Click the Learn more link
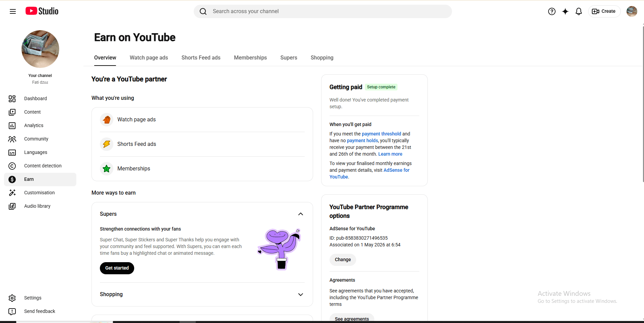The width and height of the screenshot is (644, 323). click(x=390, y=154)
